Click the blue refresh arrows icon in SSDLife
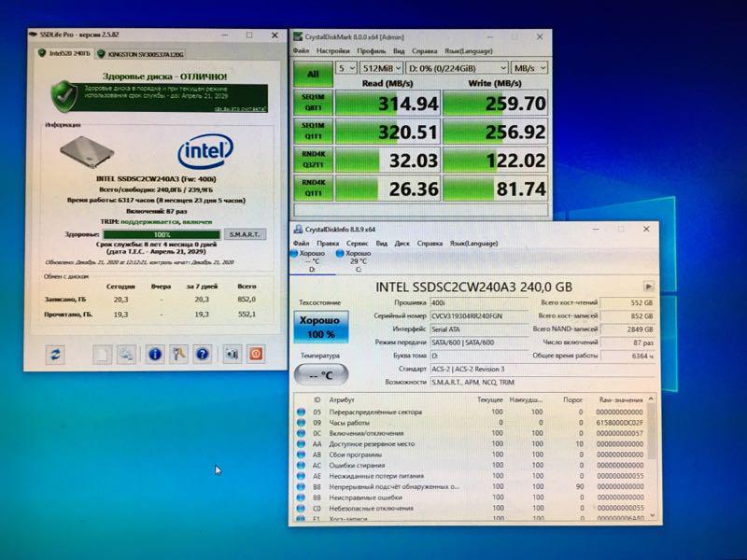747x560 pixels. [55, 354]
